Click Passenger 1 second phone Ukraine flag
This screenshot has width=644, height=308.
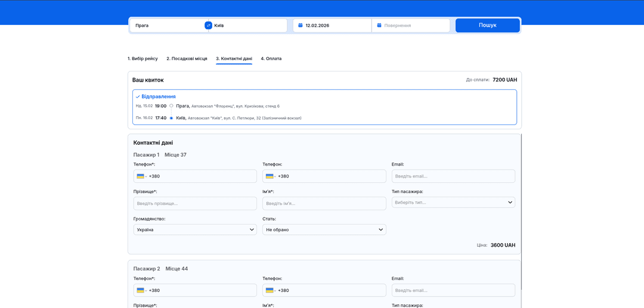coord(270,176)
